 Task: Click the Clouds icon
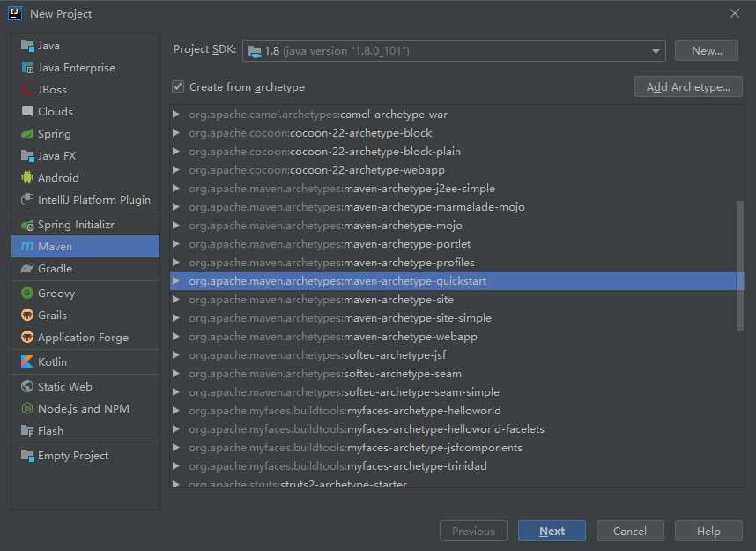[x=27, y=111]
